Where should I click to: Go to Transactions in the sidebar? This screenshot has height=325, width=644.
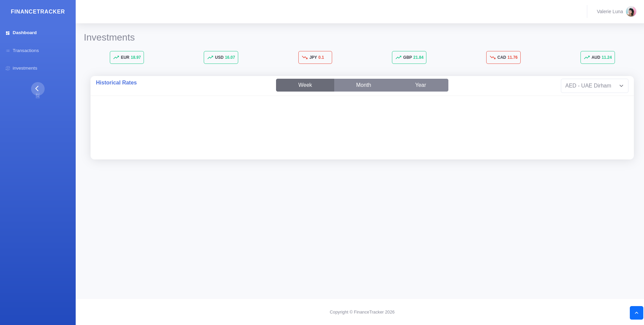(x=26, y=51)
